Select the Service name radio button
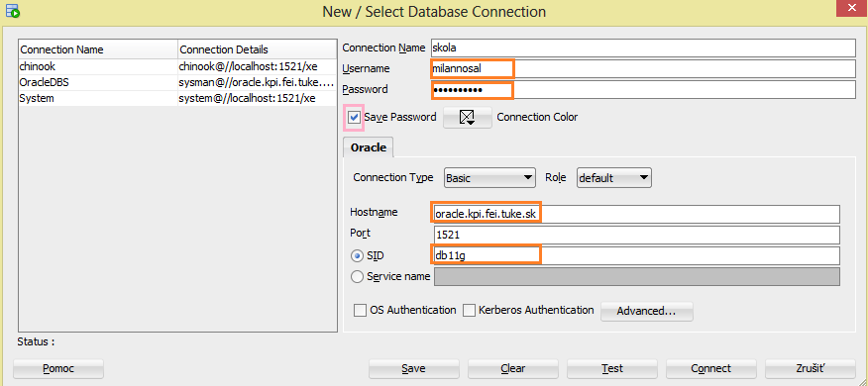 (x=358, y=276)
